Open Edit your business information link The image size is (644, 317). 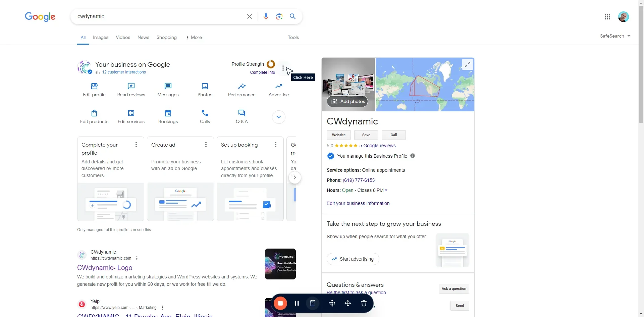tap(358, 203)
